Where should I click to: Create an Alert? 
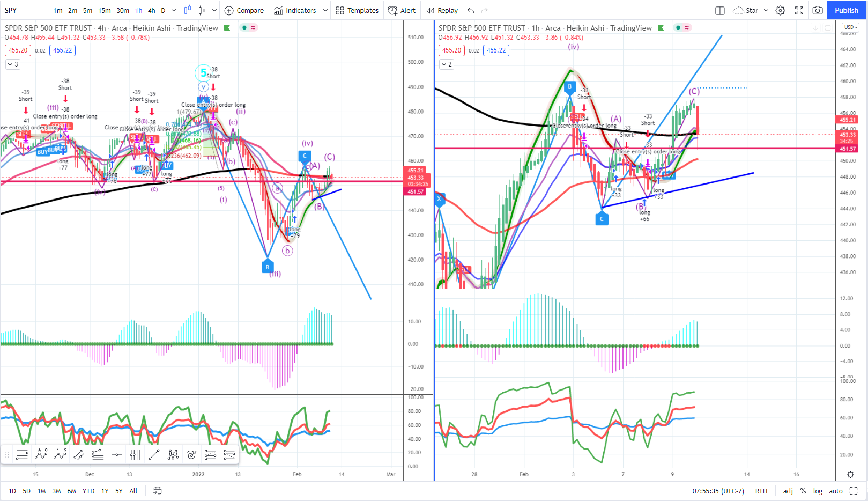(x=402, y=10)
